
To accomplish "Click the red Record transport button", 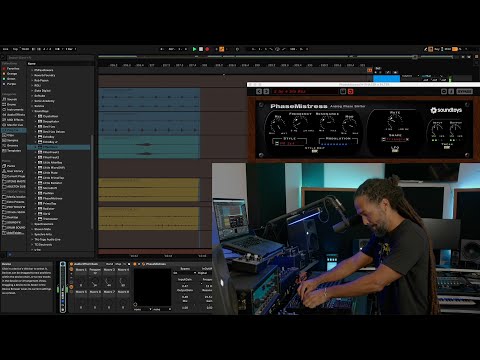I will (x=207, y=49).
